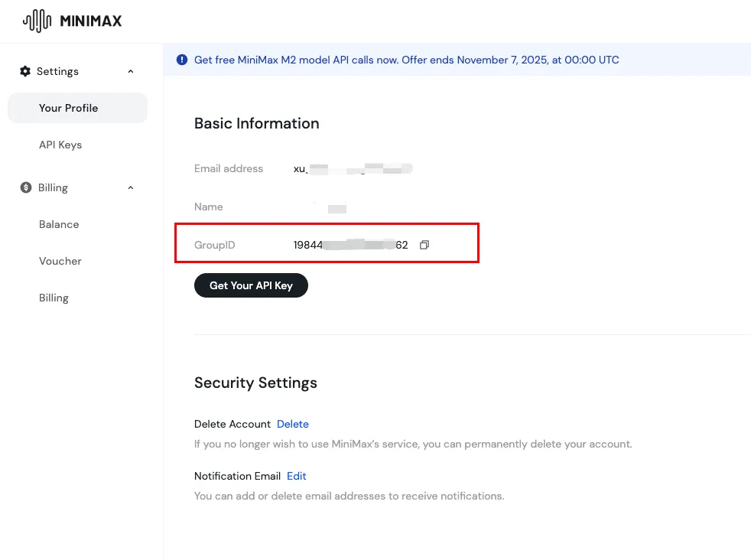Collapse the Billing section chevron
This screenshot has height=560, width=751.
(131, 187)
